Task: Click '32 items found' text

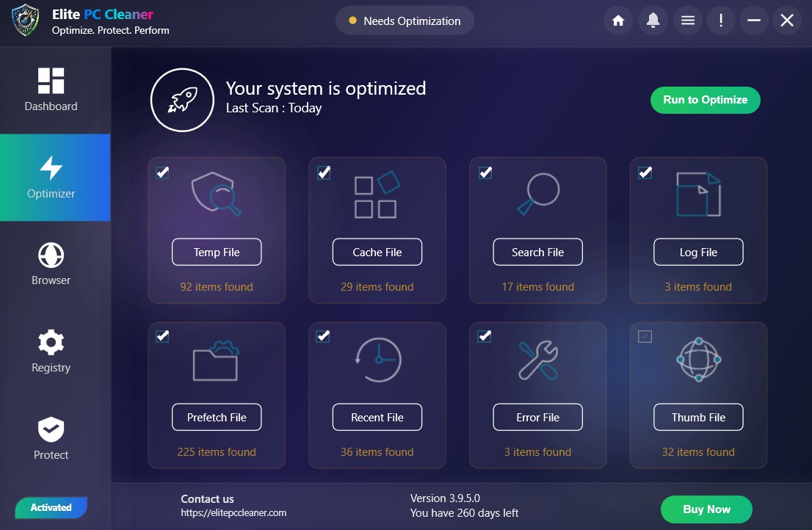Action: pyautogui.click(x=698, y=452)
